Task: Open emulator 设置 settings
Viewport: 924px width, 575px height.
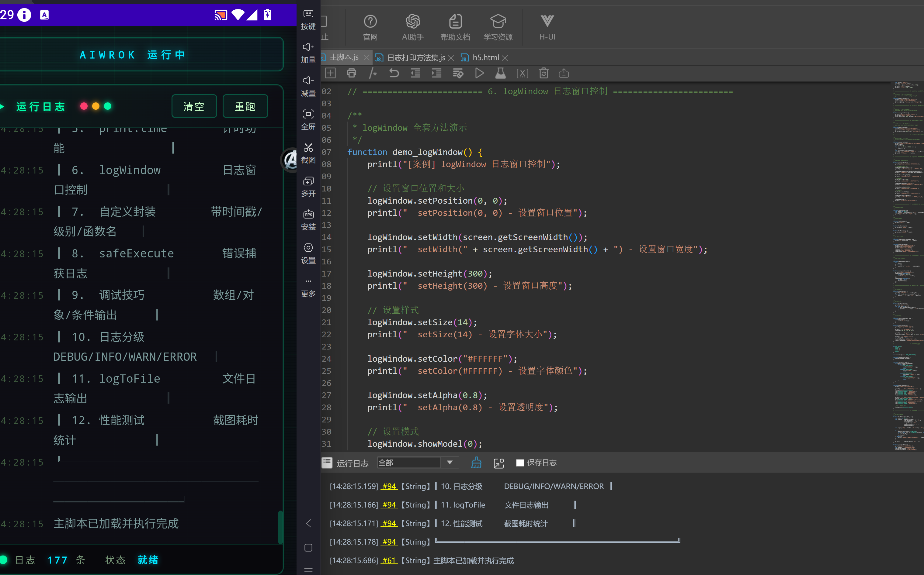Action: pos(308,254)
